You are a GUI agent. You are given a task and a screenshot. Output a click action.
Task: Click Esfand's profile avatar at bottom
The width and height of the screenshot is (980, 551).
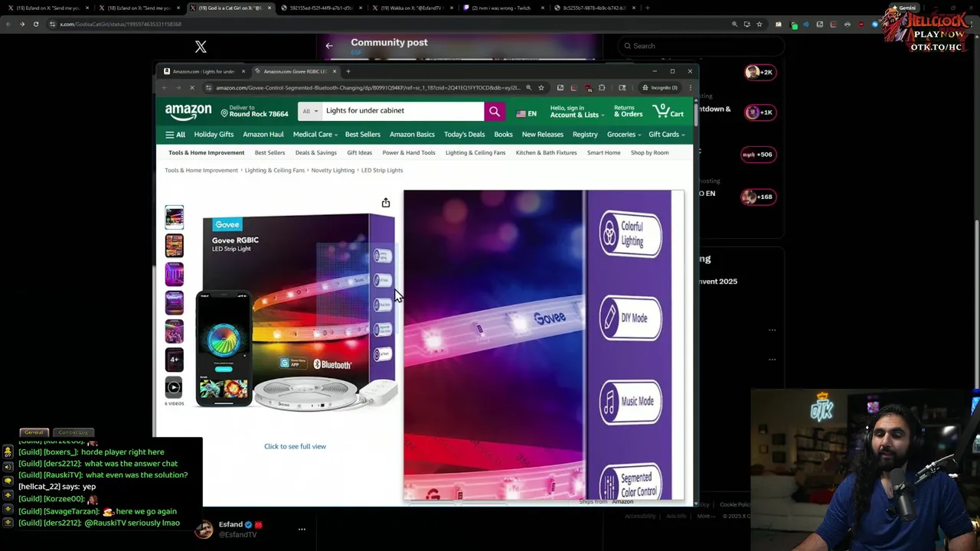[x=204, y=530]
